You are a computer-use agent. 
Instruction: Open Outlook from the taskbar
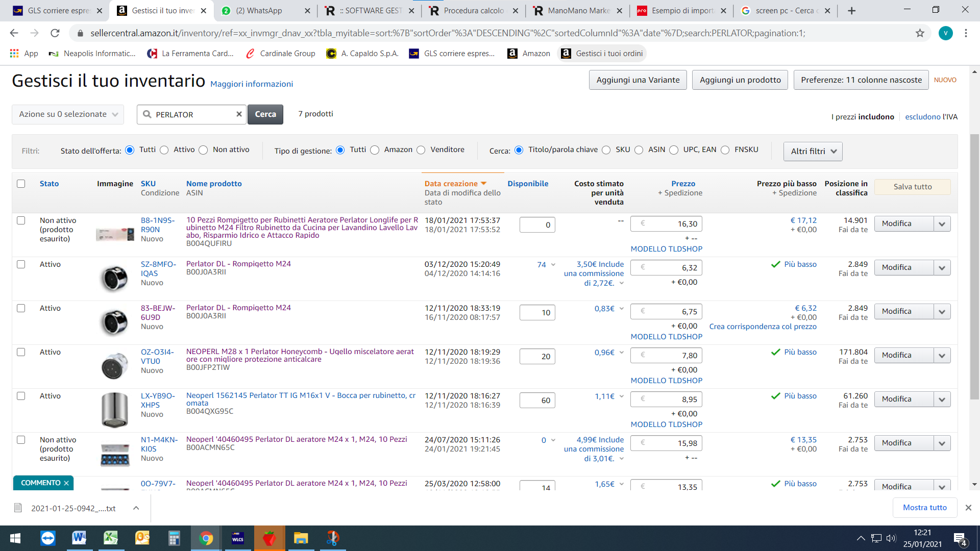pos(142,538)
